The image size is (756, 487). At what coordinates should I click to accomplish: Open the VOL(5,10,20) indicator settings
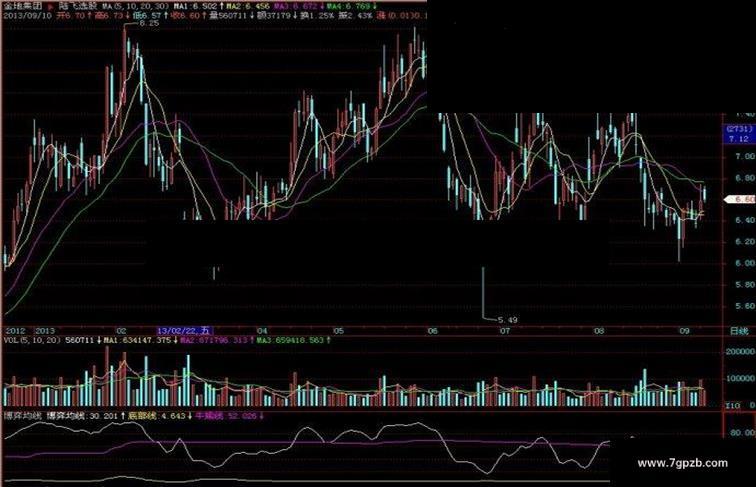tap(32, 340)
